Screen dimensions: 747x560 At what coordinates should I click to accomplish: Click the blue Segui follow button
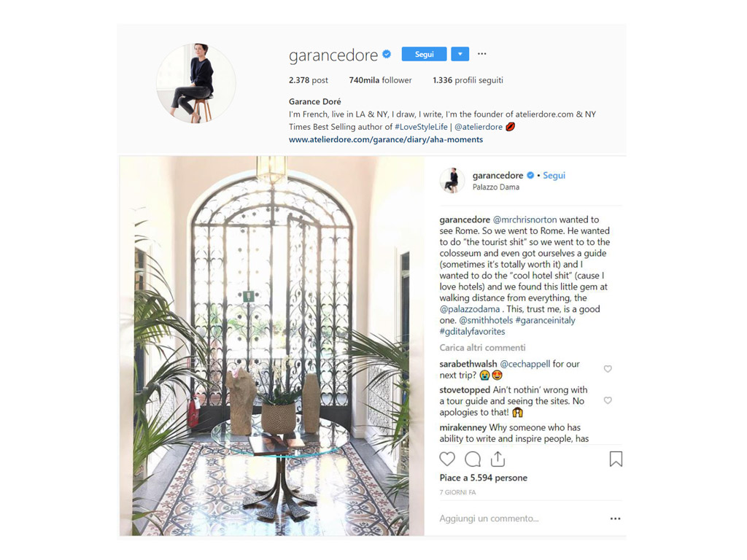pos(424,54)
